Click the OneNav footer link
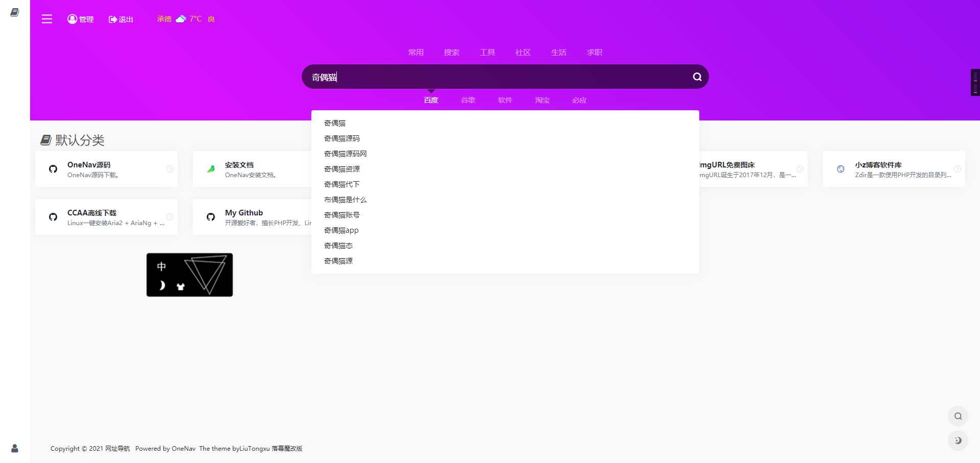980x463 pixels. [x=184, y=448]
